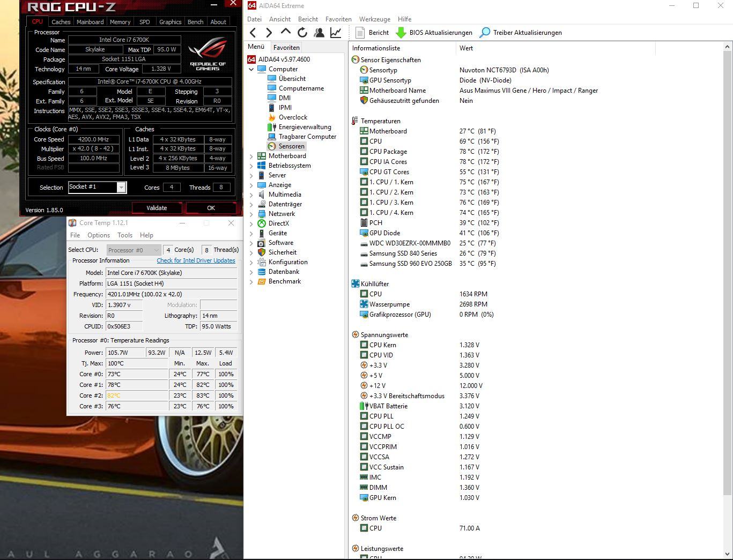Open the Bericht menu in AIDA64 menu bar
The height and width of the screenshot is (560, 733).
point(308,19)
